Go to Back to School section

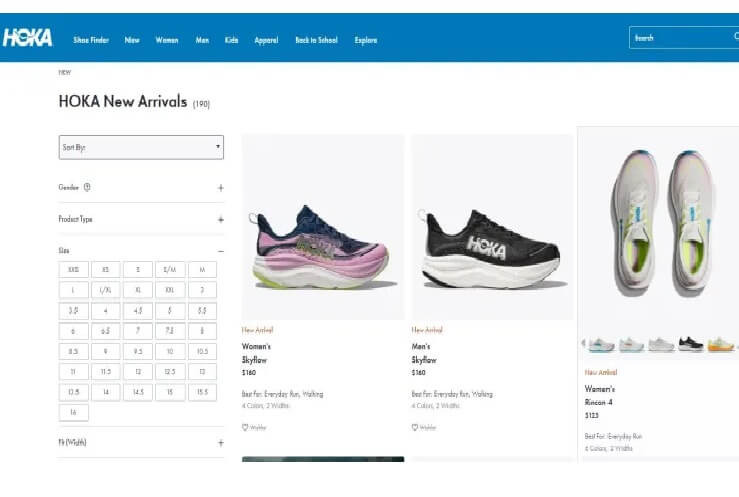tap(316, 40)
